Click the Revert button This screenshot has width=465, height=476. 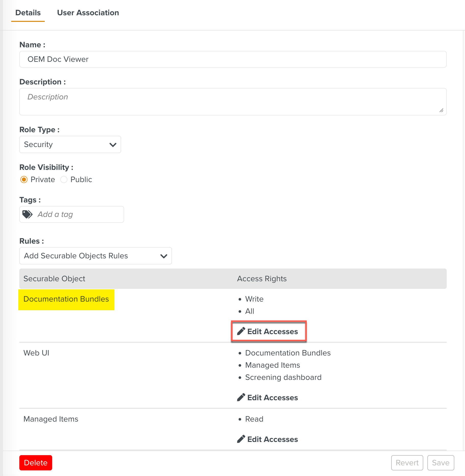click(407, 463)
